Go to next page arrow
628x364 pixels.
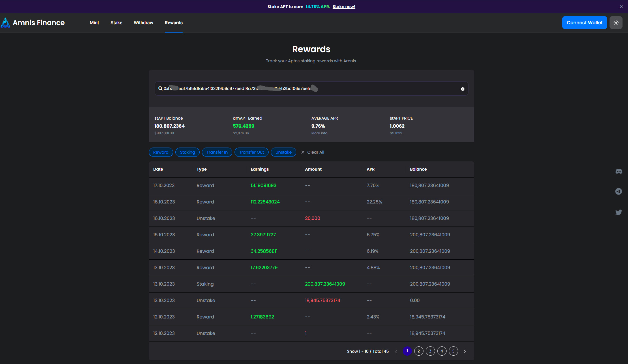pyautogui.click(x=465, y=351)
